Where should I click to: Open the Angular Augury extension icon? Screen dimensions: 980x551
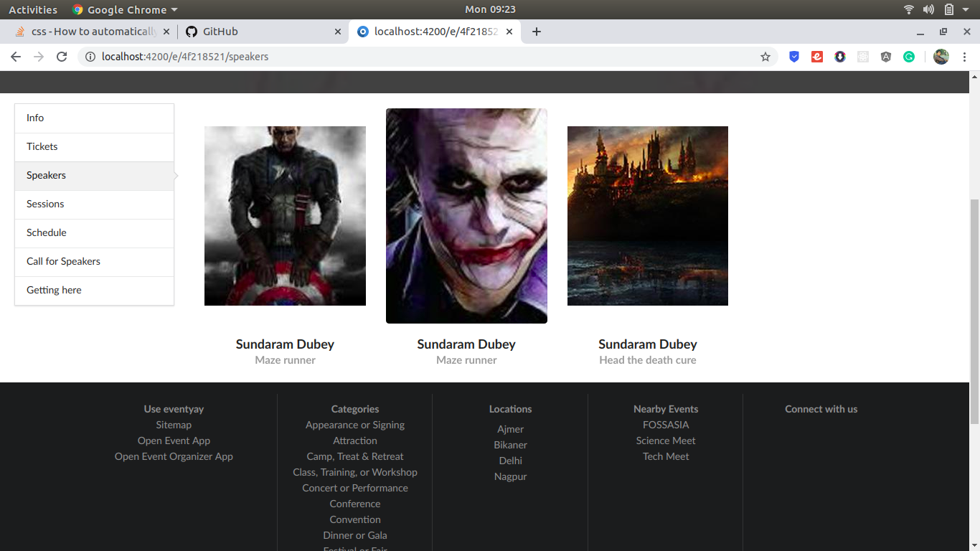[x=886, y=57]
